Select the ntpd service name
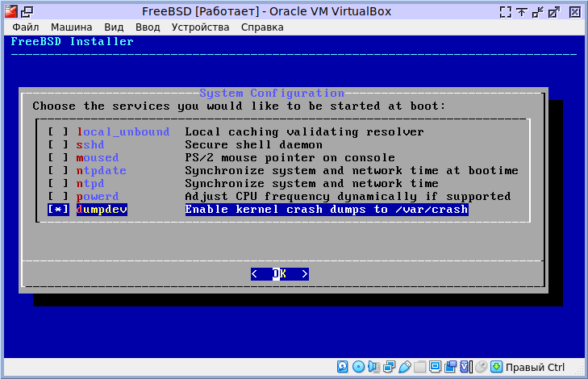This screenshot has height=379, width=588. 90,183
